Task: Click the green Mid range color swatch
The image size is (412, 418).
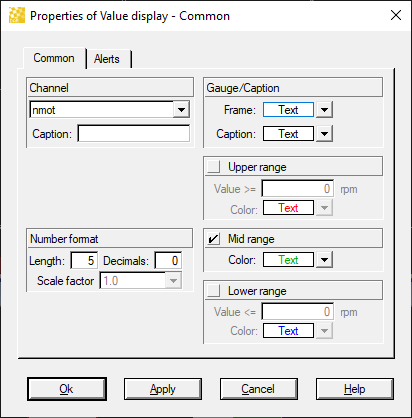Action: (x=288, y=260)
